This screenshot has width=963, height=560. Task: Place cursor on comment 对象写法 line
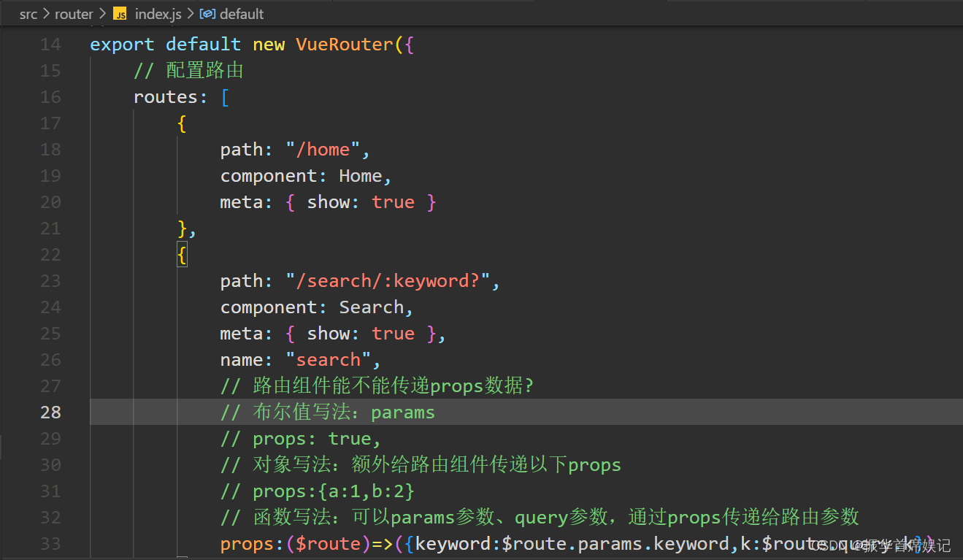[421, 465]
